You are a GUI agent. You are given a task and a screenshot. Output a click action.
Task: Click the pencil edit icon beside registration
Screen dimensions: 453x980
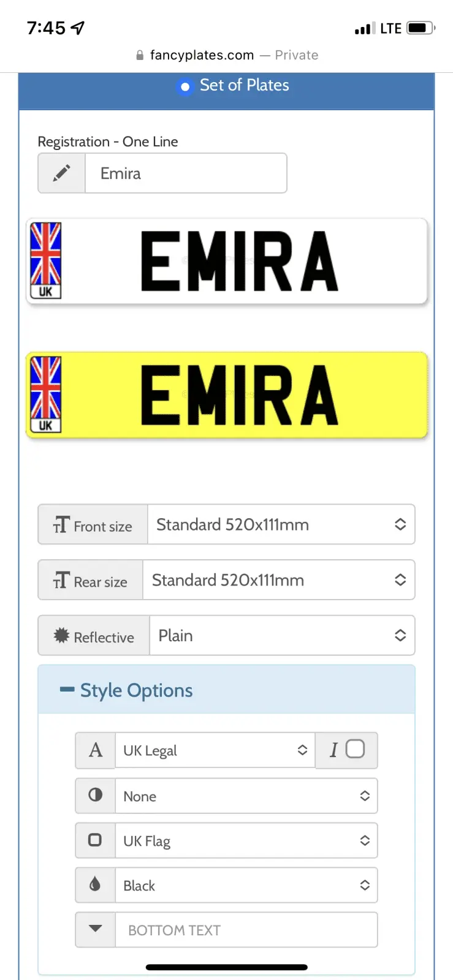(61, 173)
